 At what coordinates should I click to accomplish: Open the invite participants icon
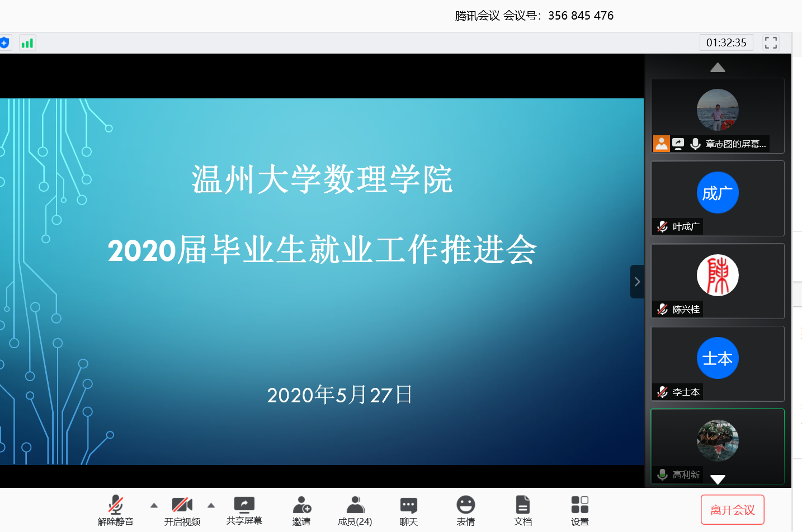[301, 506]
